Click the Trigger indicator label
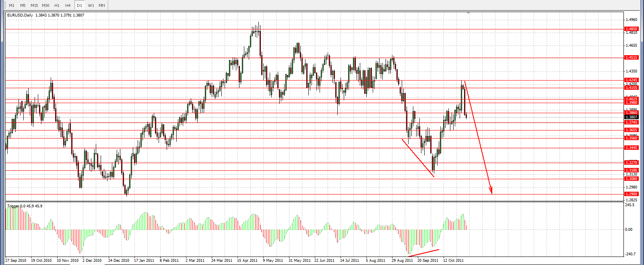The image size is (644, 265). pyautogui.click(x=13, y=206)
